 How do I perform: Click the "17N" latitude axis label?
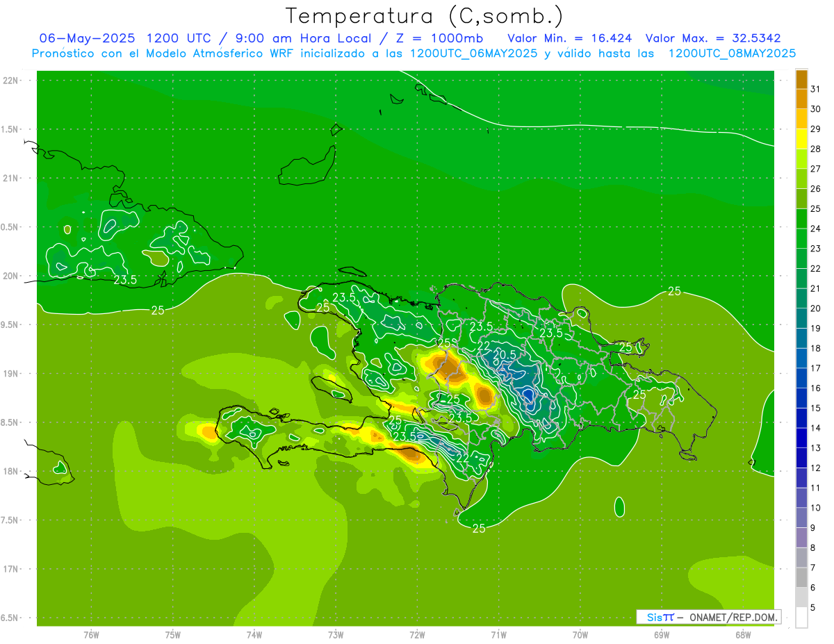pos(10,570)
